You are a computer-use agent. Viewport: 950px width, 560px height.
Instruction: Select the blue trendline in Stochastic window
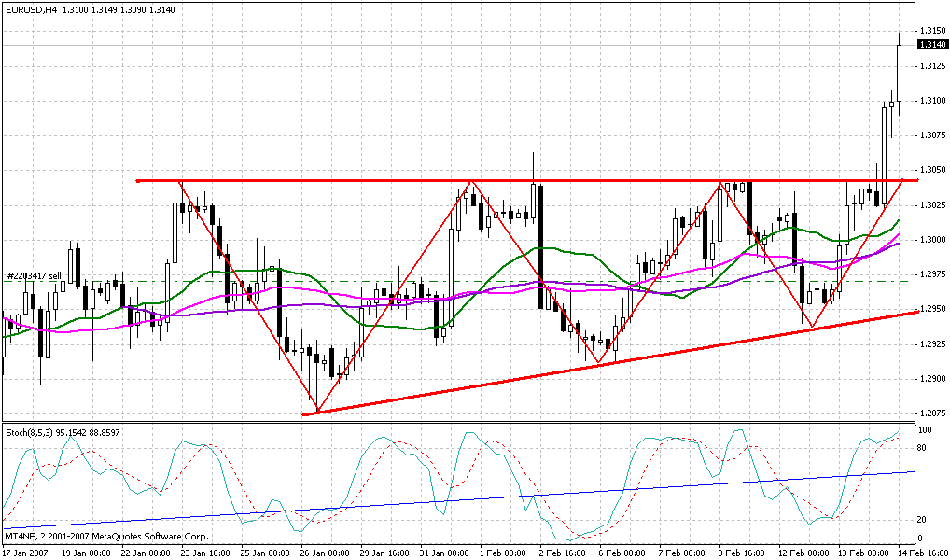460,499
